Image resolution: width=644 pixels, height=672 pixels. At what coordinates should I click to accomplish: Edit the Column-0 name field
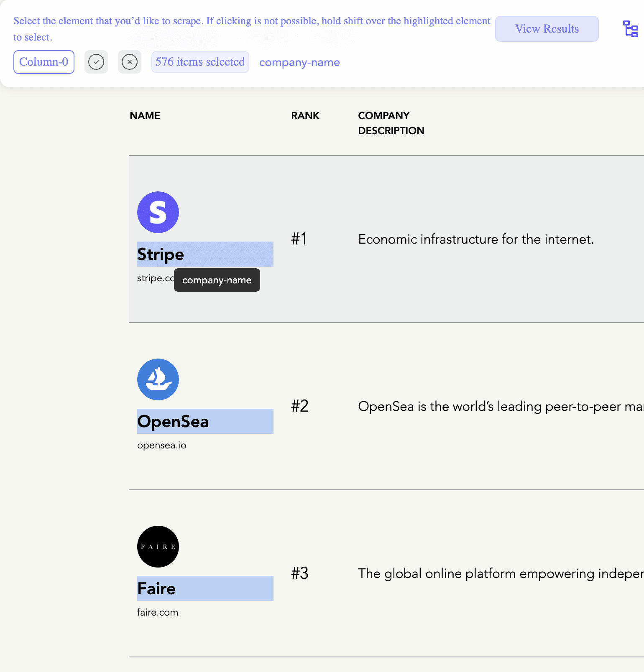pos(44,62)
